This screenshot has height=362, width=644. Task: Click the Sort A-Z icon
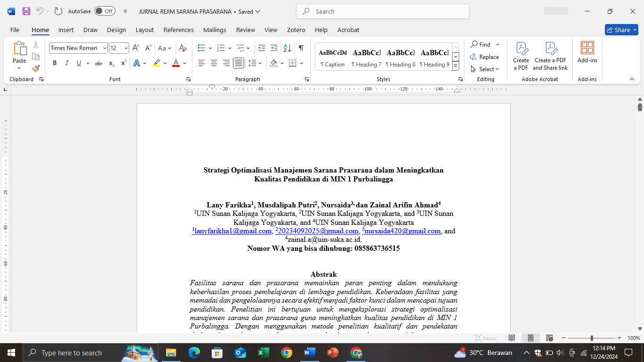[x=287, y=48]
